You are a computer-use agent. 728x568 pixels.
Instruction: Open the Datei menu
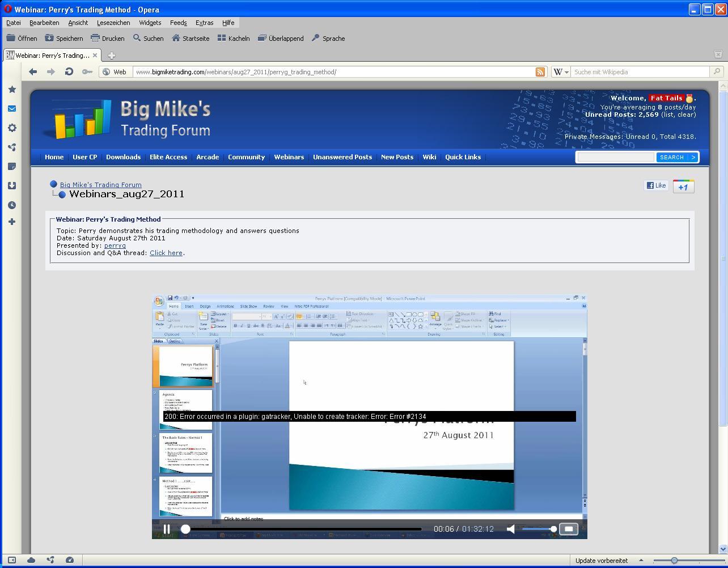point(14,23)
